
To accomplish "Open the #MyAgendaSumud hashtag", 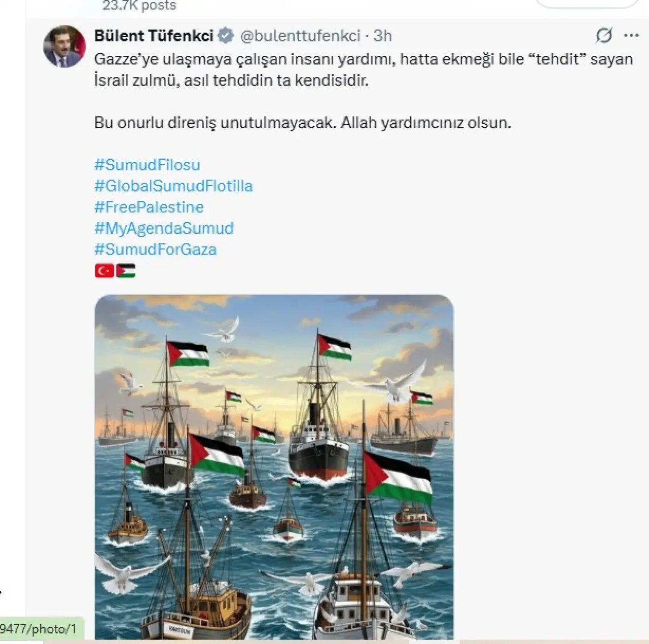I will [x=164, y=228].
